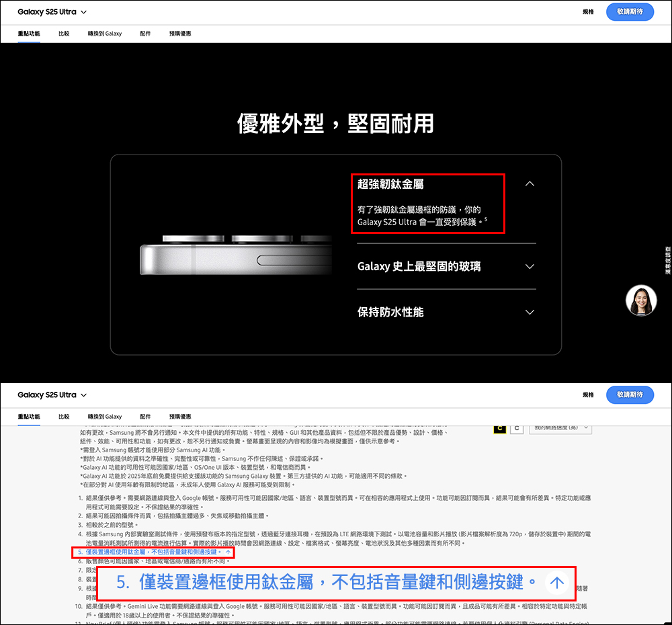Select 重點功能 tab in bottom screenshot
This screenshot has width=672, height=625.
[x=29, y=417]
